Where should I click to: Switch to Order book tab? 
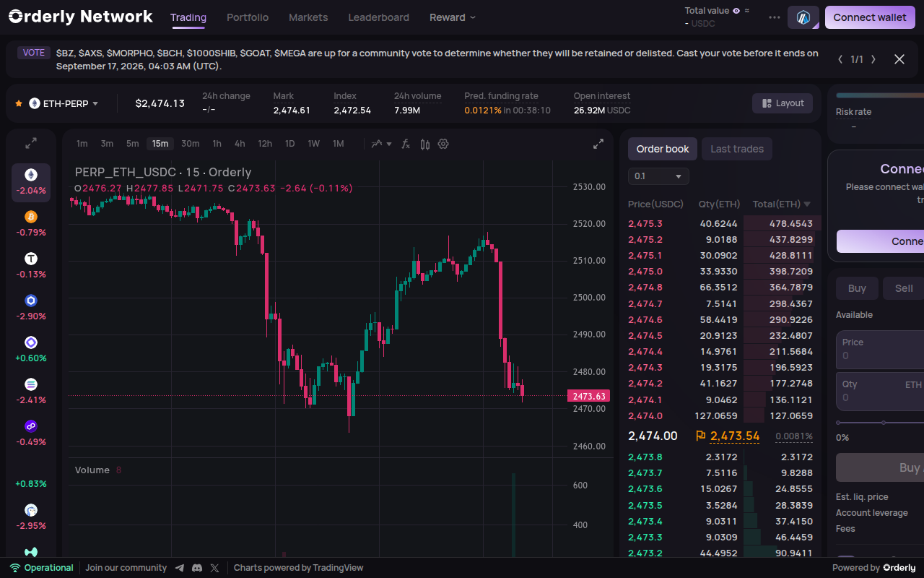pyautogui.click(x=663, y=149)
